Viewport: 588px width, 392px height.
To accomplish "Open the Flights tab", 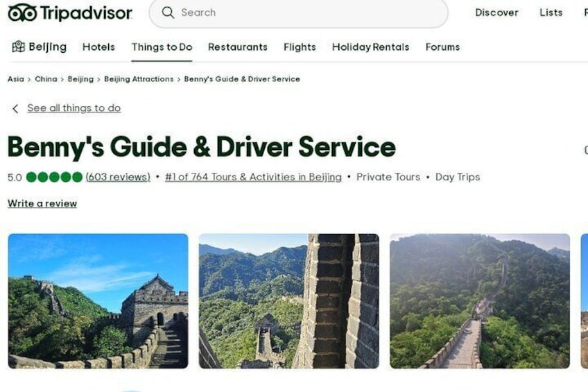I will pyautogui.click(x=300, y=47).
